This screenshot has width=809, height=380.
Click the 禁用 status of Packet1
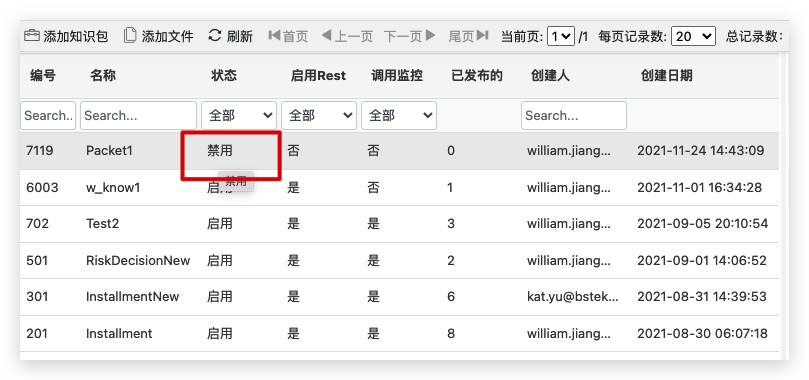[x=220, y=151]
